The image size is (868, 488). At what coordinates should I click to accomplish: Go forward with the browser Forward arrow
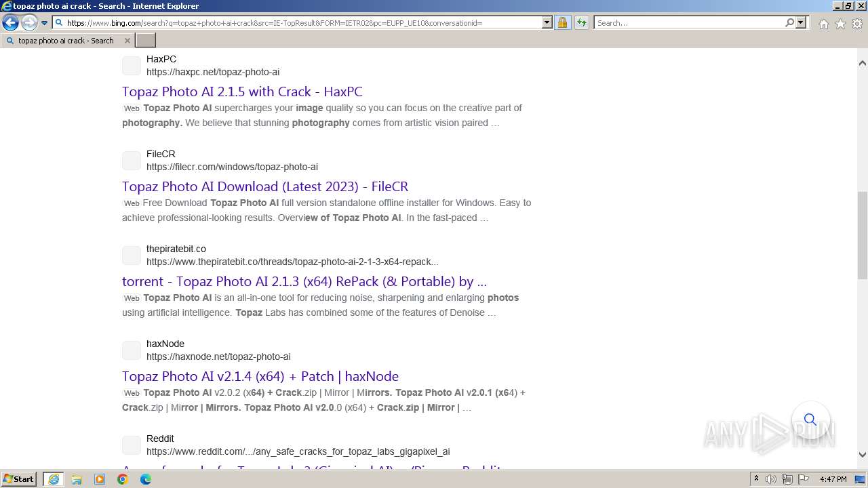point(28,23)
